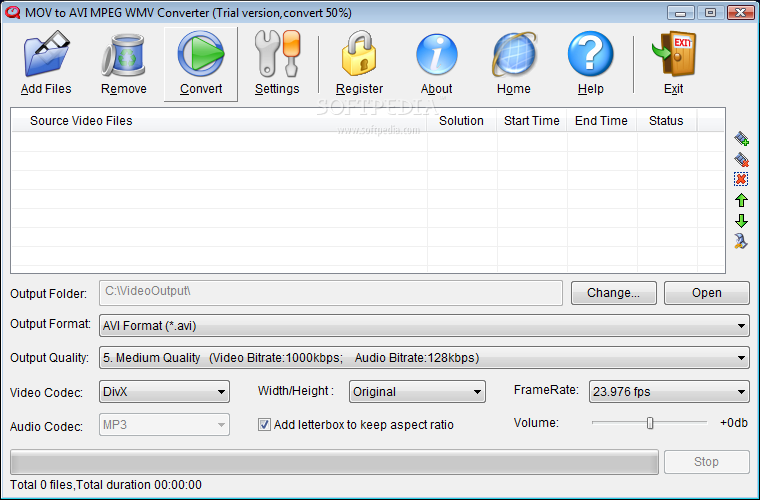Expand the Output Format dropdown

tap(424, 326)
